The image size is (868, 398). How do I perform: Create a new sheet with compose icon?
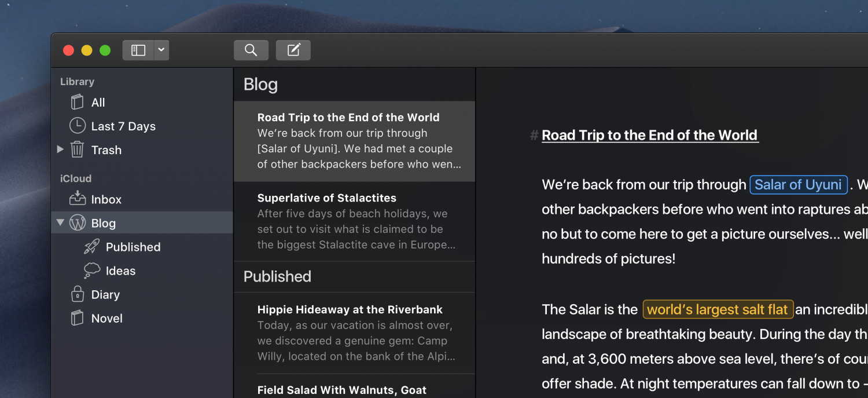[x=293, y=50]
